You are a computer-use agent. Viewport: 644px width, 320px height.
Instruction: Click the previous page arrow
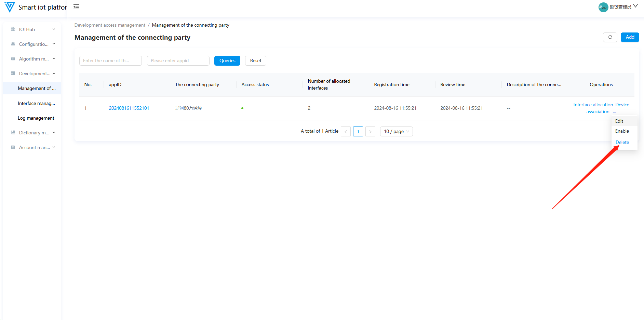[346, 132]
